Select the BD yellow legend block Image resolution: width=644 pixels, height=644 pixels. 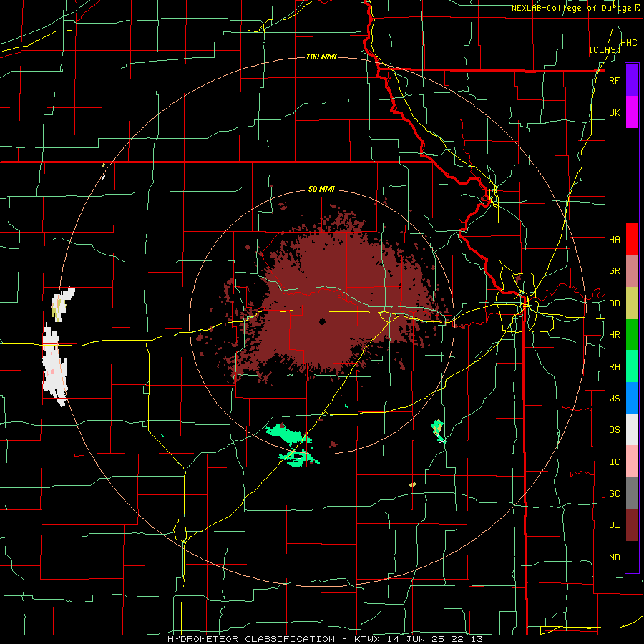[632, 303]
